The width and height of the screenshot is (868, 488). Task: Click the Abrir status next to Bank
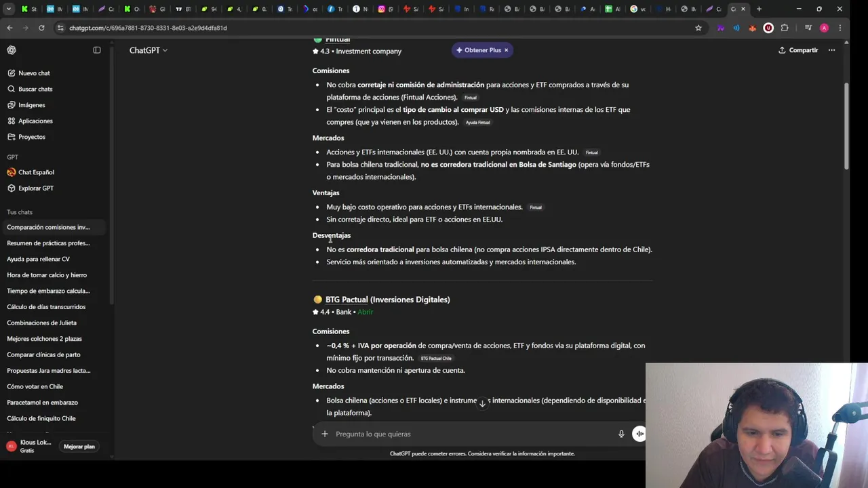point(366,312)
